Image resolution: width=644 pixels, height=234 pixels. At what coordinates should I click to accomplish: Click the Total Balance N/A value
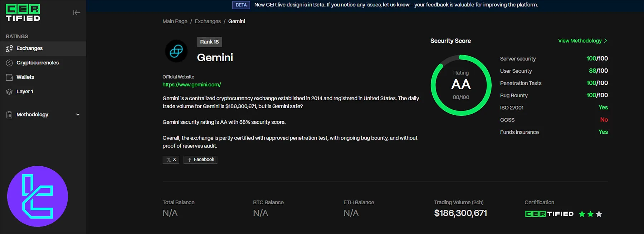(x=170, y=213)
